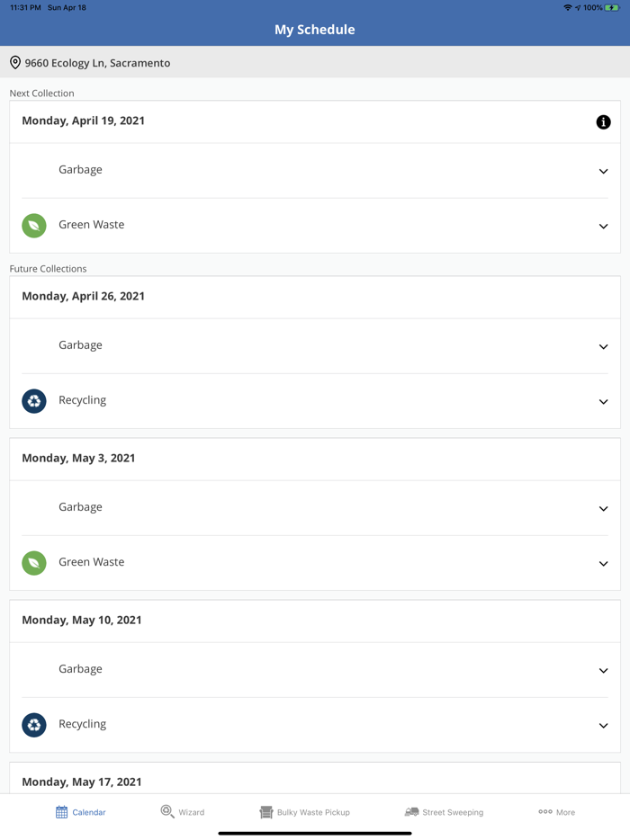
Task: Expand Garbage details for May 3
Action: 603,508
